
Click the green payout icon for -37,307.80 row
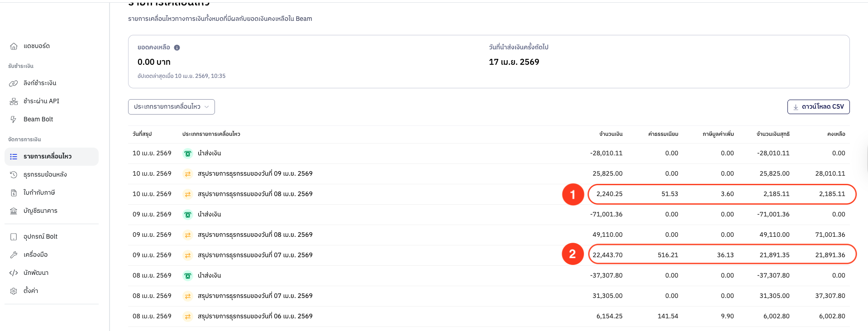click(x=188, y=276)
